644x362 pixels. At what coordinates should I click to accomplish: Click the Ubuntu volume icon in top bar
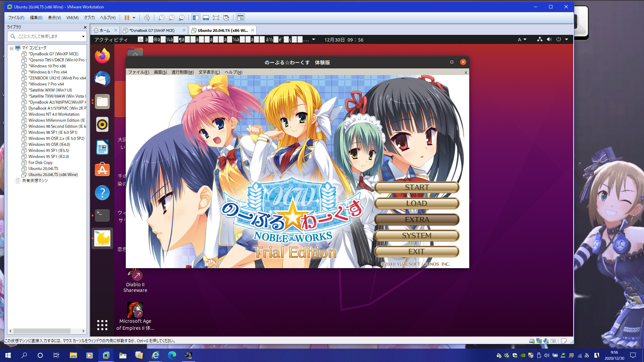click(549, 39)
